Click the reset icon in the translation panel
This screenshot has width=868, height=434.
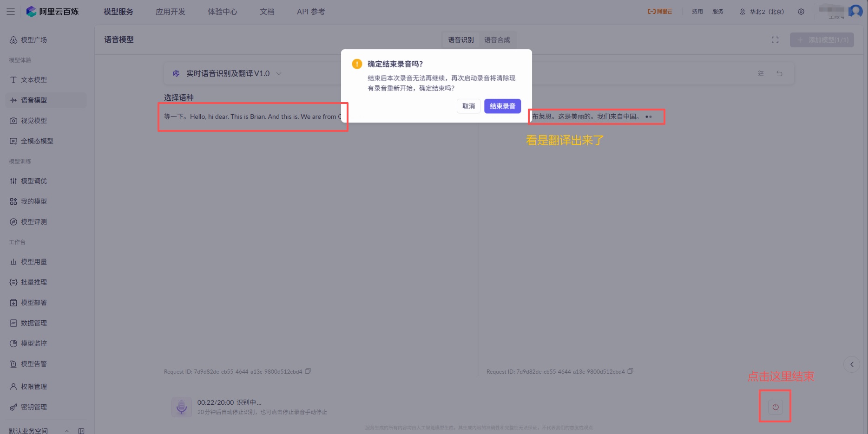pos(780,73)
